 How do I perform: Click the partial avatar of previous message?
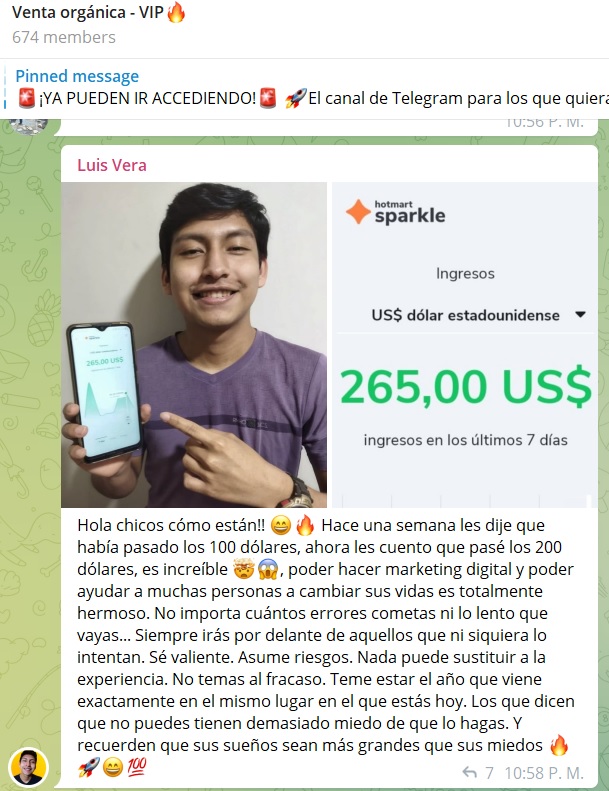[30, 127]
